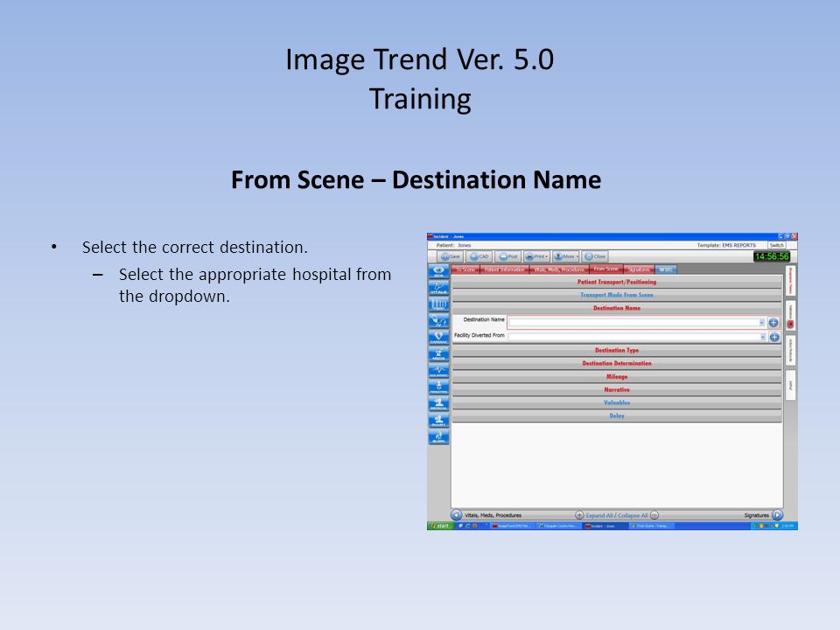
Task: Click the Collapse All minus icon
Action: 654,514
